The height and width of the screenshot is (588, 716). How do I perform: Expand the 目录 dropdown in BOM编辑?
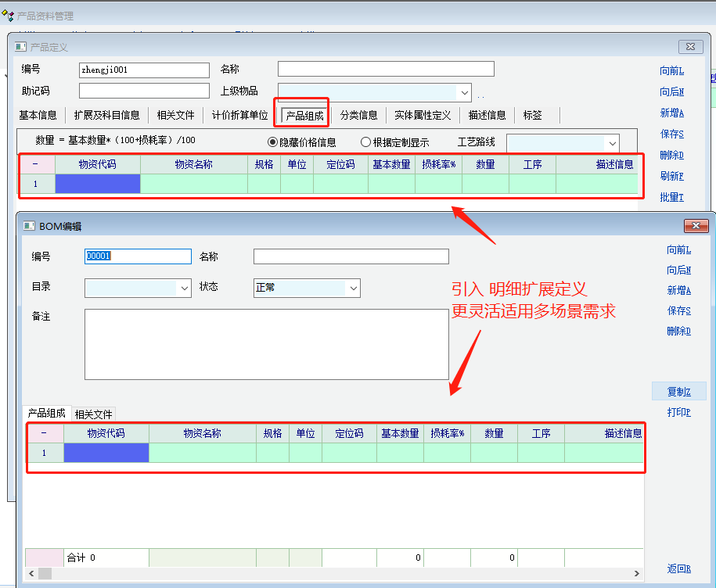185,288
